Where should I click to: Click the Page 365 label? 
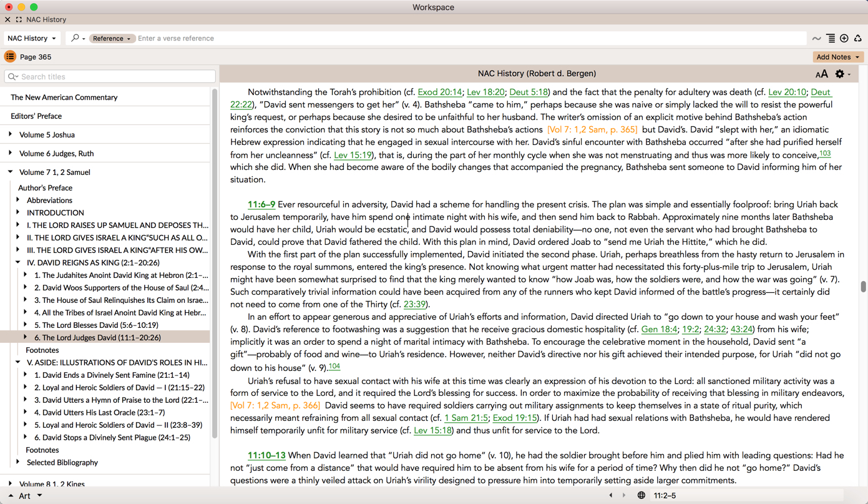click(x=36, y=57)
